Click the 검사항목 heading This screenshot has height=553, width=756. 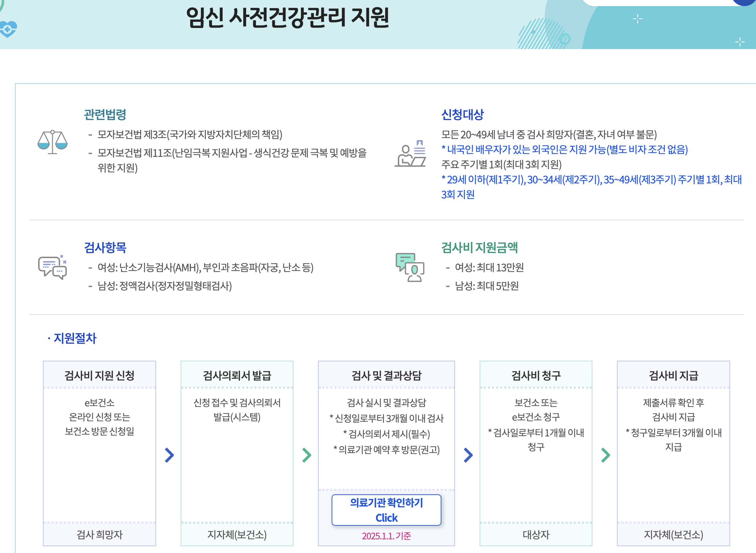pos(105,248)
